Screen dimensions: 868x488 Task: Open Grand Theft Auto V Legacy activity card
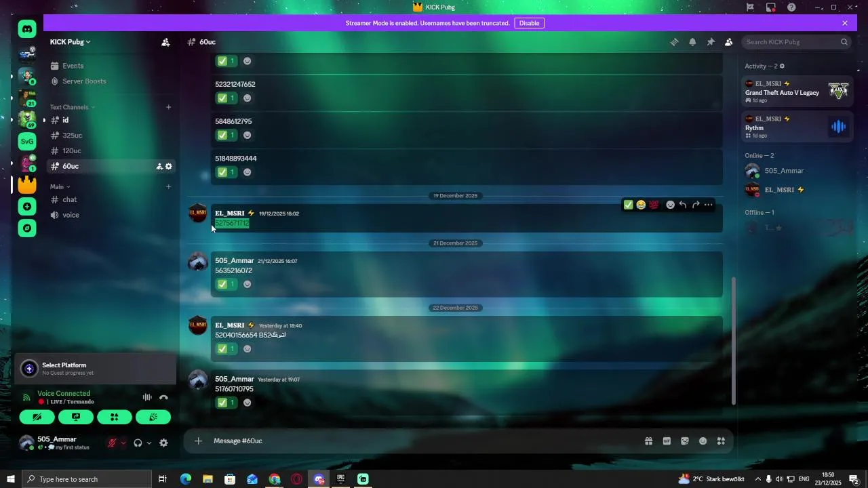coord(797,91)
